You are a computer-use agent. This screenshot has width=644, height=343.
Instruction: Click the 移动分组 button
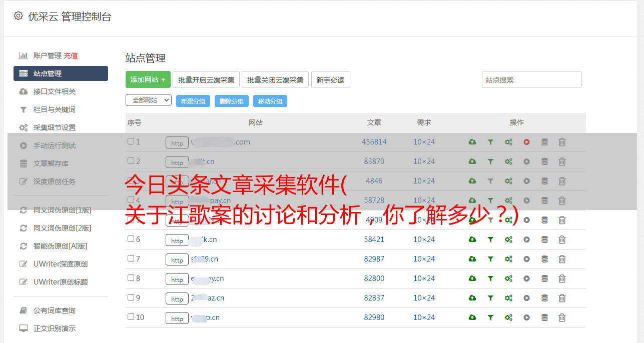[x=270, y=101]
